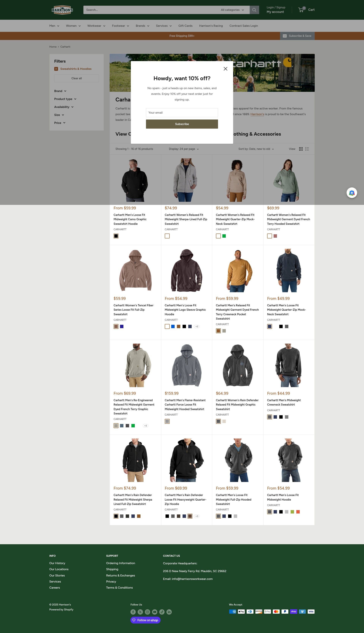
Task: Click the Subscribe & Save envelope icon
Action: pyautogui.click(x=285, y=36)
